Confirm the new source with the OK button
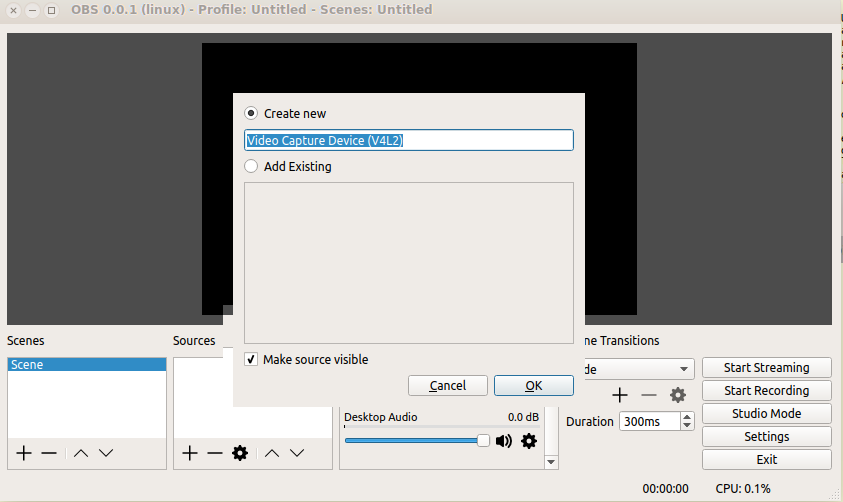This screenshot has height=502, width=843. point(534,385)
